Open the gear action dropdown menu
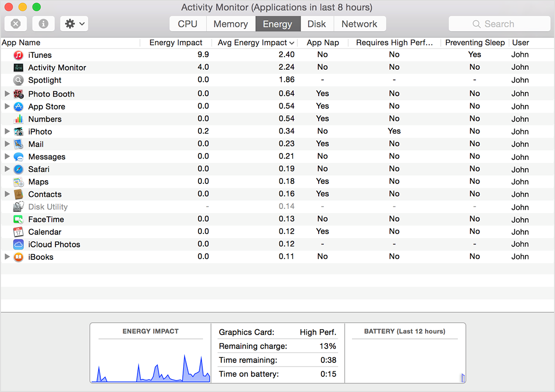The image size is (555, 392). coord(74,24)
